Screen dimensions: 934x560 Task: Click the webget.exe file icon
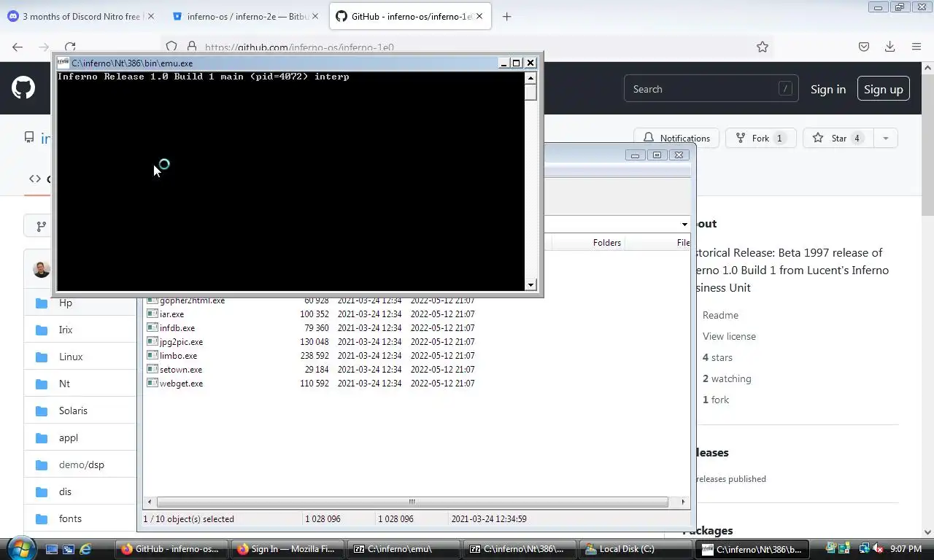pos(152,383)
